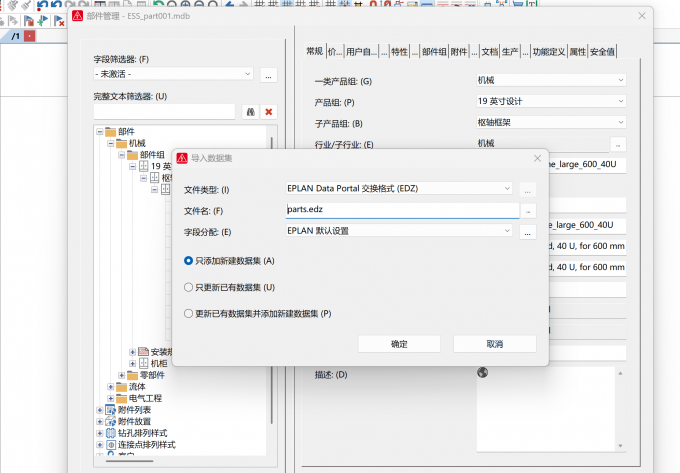Image resolution: width=680 pixels, height=473 pixels.
Task: Click the 取消 button
Action: [495, 344]
